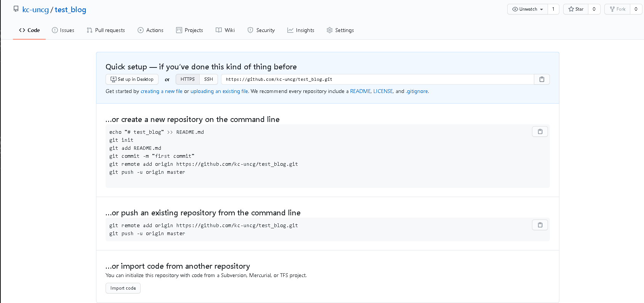644x303 pixels.
Task: Click the 'git add README.md' line
Action: click(x=135, y=148)
